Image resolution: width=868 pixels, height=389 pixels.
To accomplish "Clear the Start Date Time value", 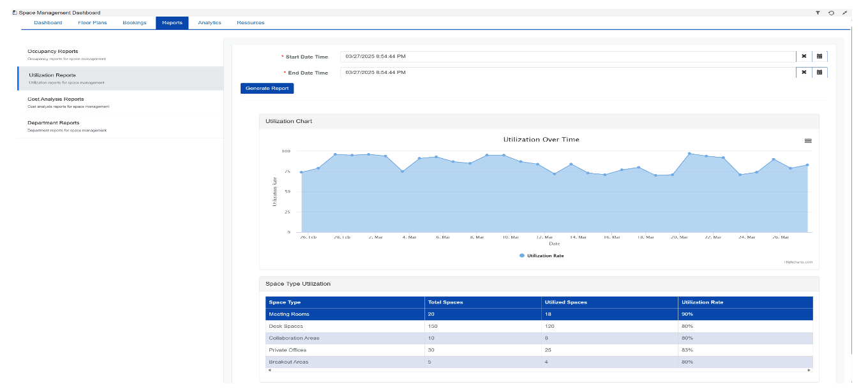I will click(x=804, y=56).
